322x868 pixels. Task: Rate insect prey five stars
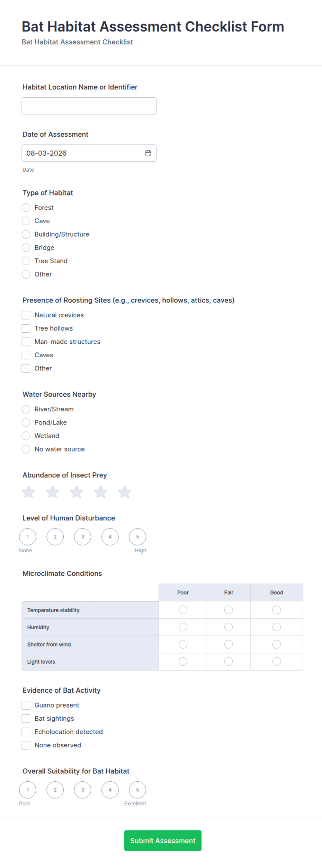pyautogui.click(x=125, y=492)
